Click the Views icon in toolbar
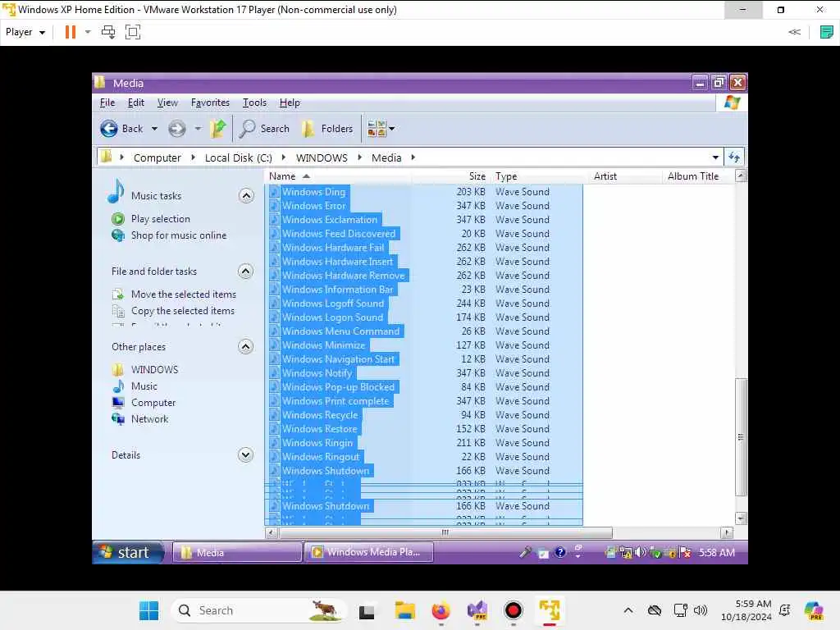Image resolution: width=840 pixels, height=630 pixels. [x=376, y=129]
